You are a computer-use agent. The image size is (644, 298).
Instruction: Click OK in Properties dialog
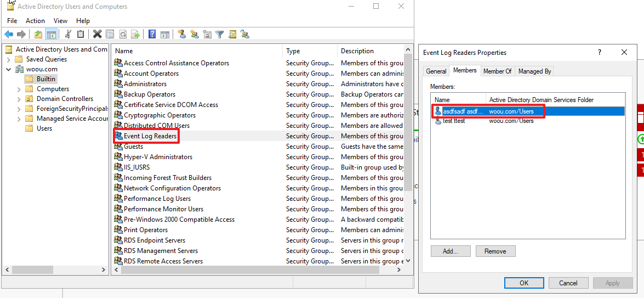tap(523, 283)
